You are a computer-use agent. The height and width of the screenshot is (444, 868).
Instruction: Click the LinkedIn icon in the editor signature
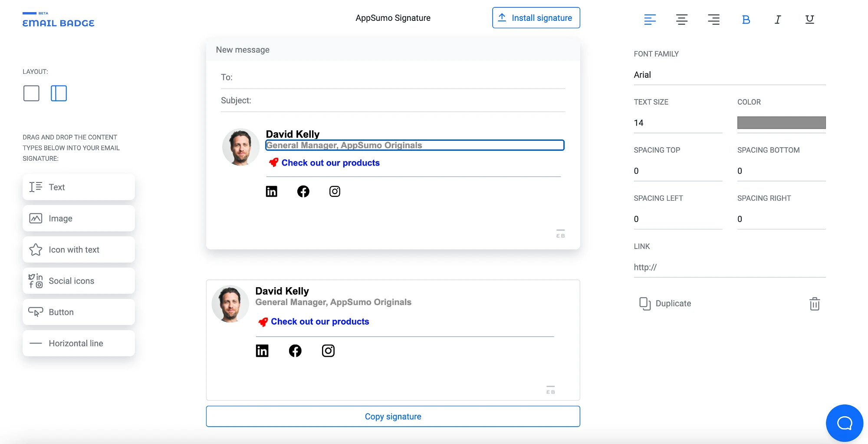pyautogui.click(x=271, y=191)
